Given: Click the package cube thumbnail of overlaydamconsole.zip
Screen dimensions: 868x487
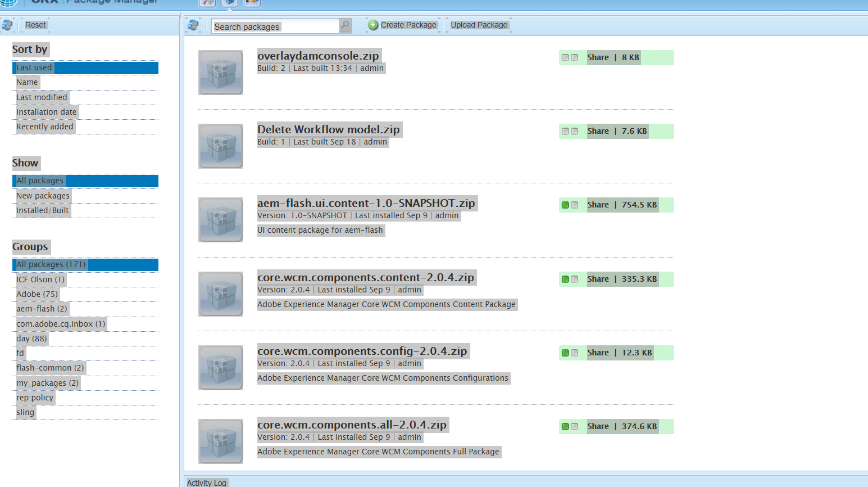Looking at the screenshot, I should click(220, 73).
